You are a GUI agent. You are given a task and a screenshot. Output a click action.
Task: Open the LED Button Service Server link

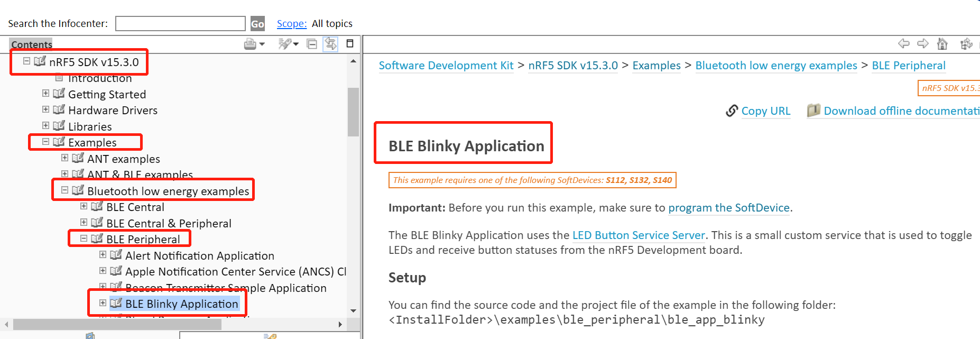[x=639, y=235]
